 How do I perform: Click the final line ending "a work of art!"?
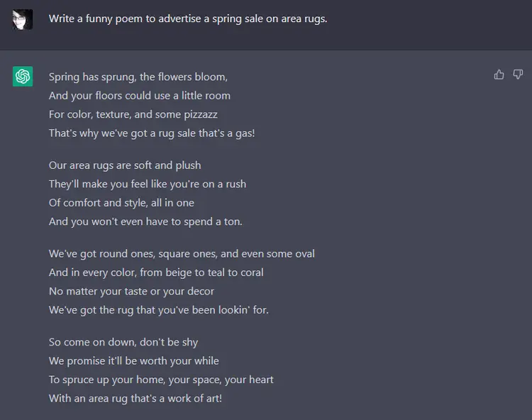tap(135, 398)
